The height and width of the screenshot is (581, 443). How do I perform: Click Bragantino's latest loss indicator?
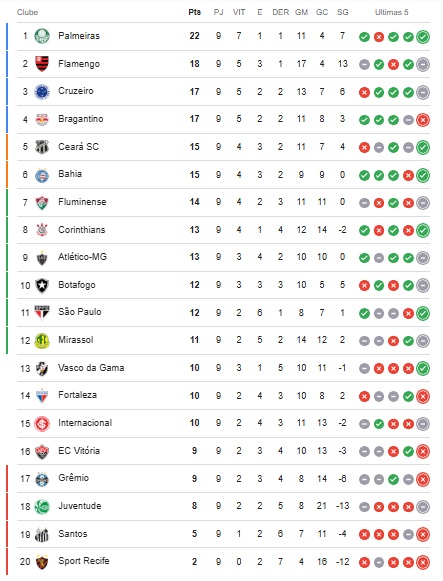pos(423,120)
